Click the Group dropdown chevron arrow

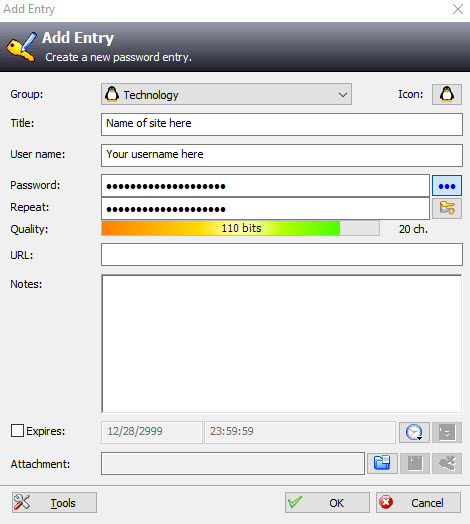(x=343, y=95)
